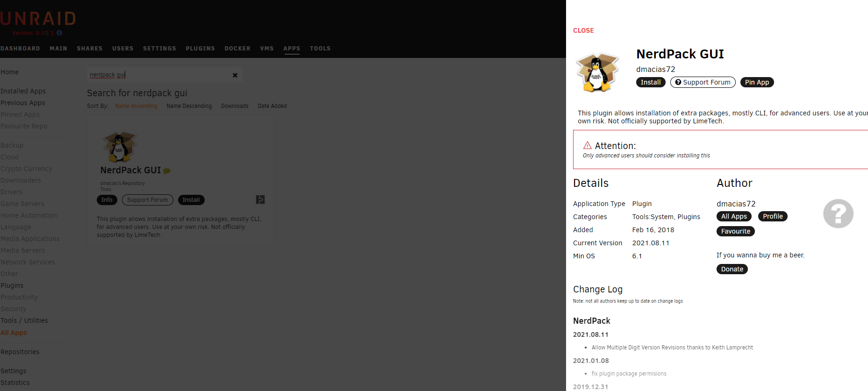Viewport: 868px width, 391px height.
Task: Select the Drivers category
Action: tap(11, 192)
